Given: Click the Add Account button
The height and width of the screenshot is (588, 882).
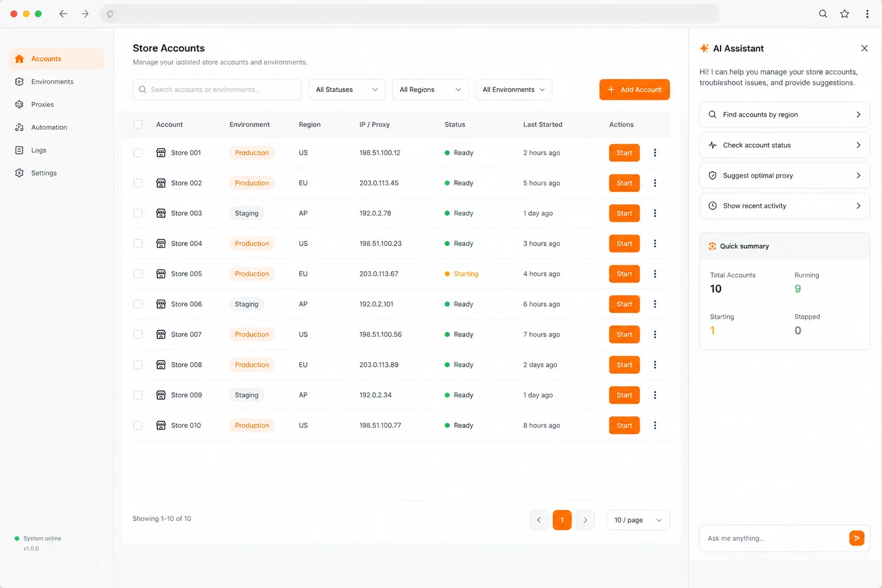Looking at the screenshot, I should (635, 90).
